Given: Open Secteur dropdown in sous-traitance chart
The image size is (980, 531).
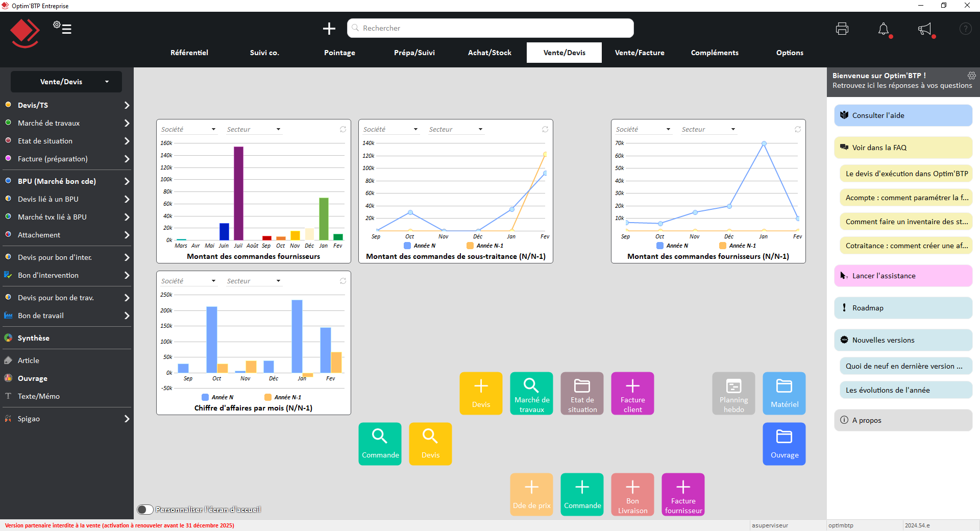Looking at the screenshot, I should pyautogui.click(x=456, y=129).
